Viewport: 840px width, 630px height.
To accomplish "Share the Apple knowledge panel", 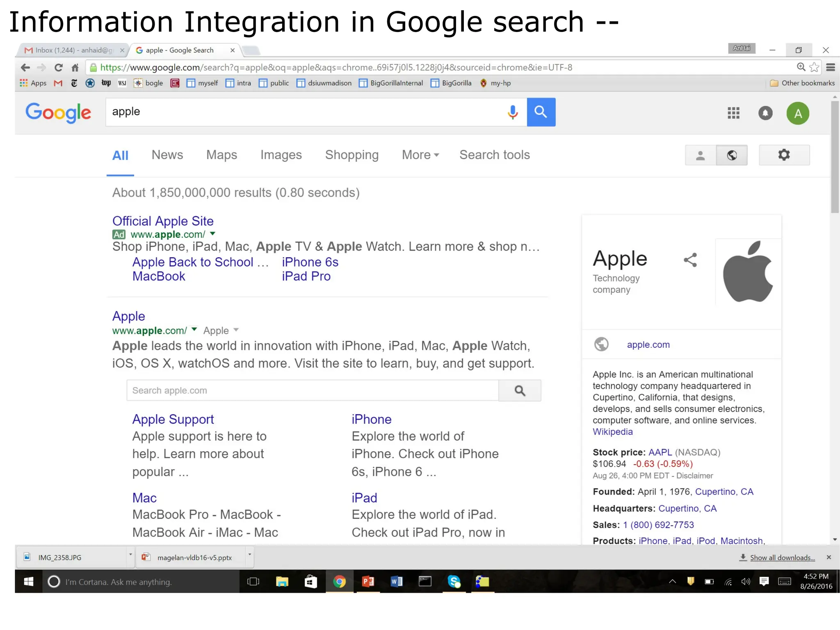I will [x=690, y=260].
